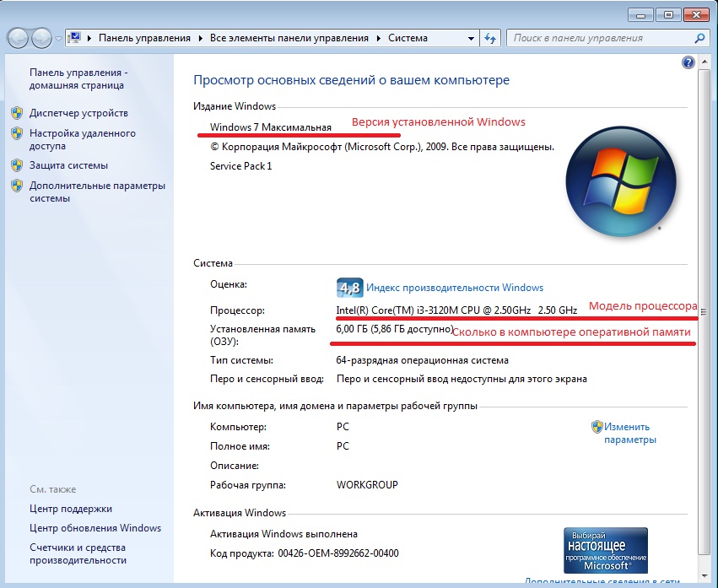Open Диспетчер устройств link

(x=78, y=113)
